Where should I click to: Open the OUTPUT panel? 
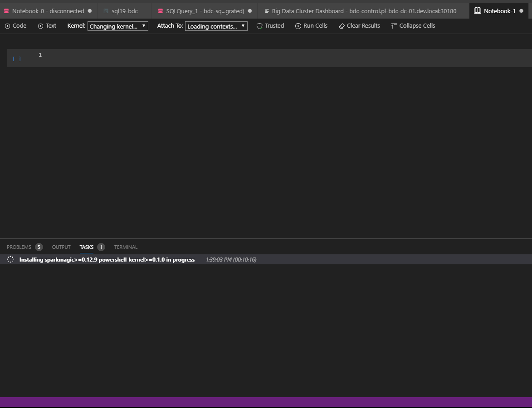click(61, 247)
